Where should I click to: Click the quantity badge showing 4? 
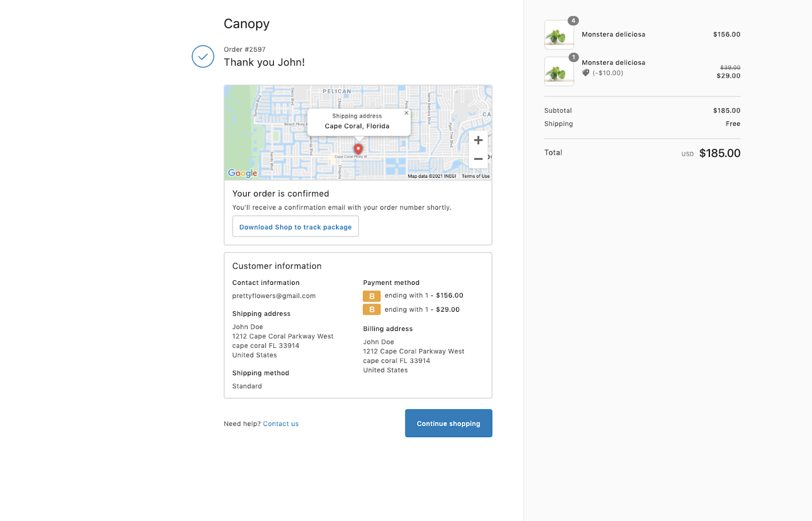click(573, 21)
